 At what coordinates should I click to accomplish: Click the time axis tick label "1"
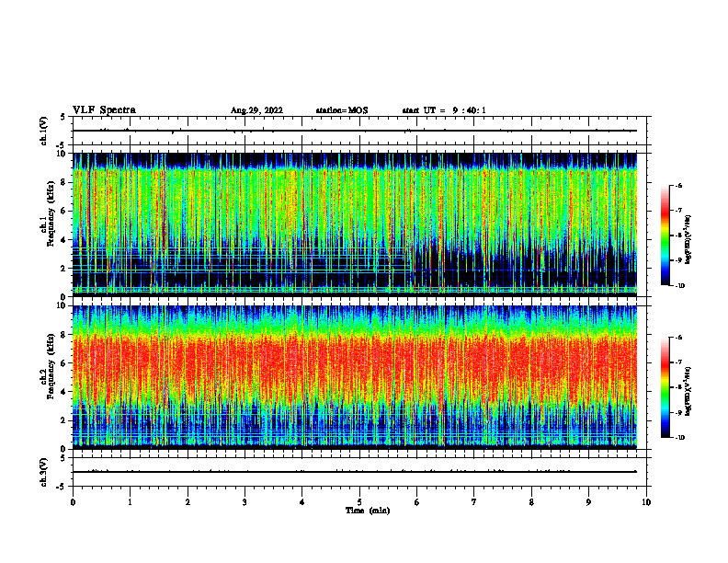[x=131, y=502]
